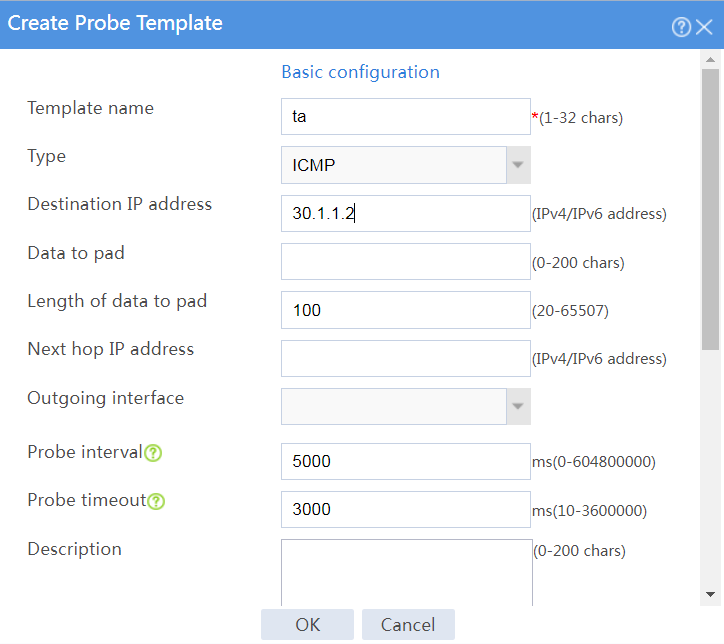Open the help icon in title bar
This screenshot has height=644, width=724.
pyautogui.click(x=681, y=27)
